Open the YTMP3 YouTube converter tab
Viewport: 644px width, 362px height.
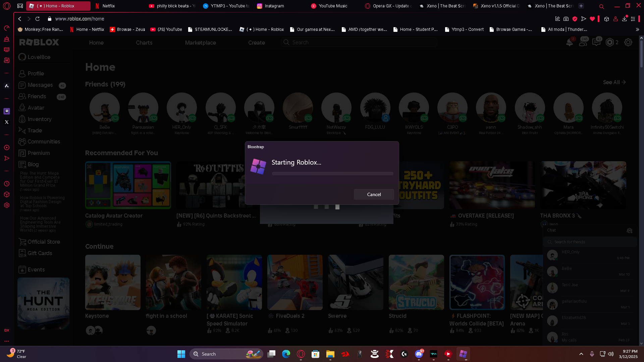point(226,6)
